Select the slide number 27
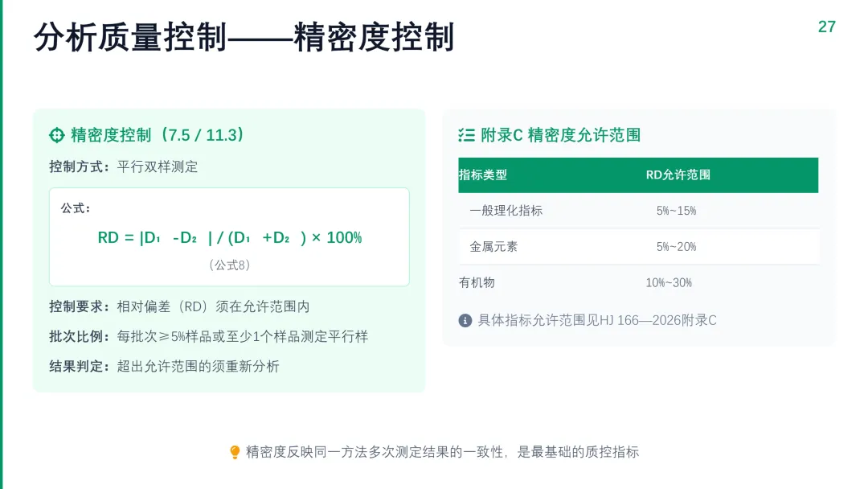 (x=826, y=27)
